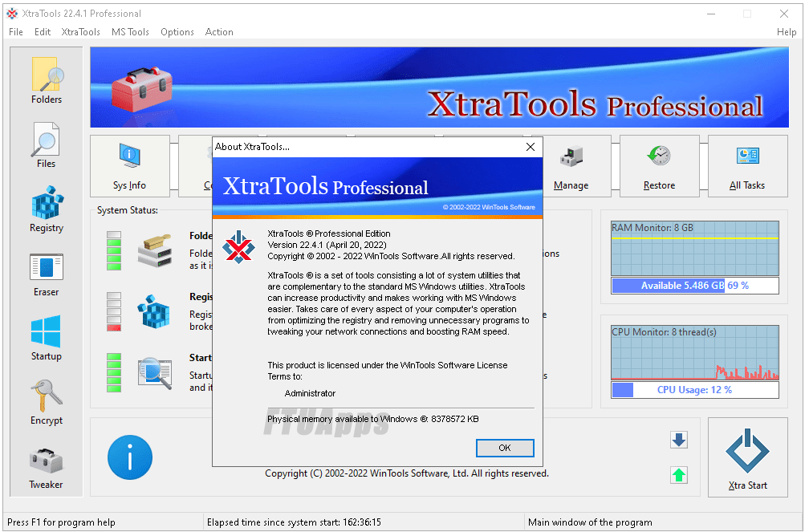Open the File menu
The width and height of the screenshot is (805, 532).
pyautogui.click(x=16, y=32)
